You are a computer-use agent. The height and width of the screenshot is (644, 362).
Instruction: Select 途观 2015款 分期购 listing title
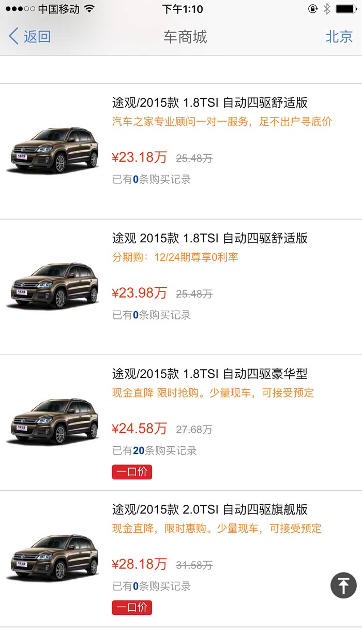(210, 238)
